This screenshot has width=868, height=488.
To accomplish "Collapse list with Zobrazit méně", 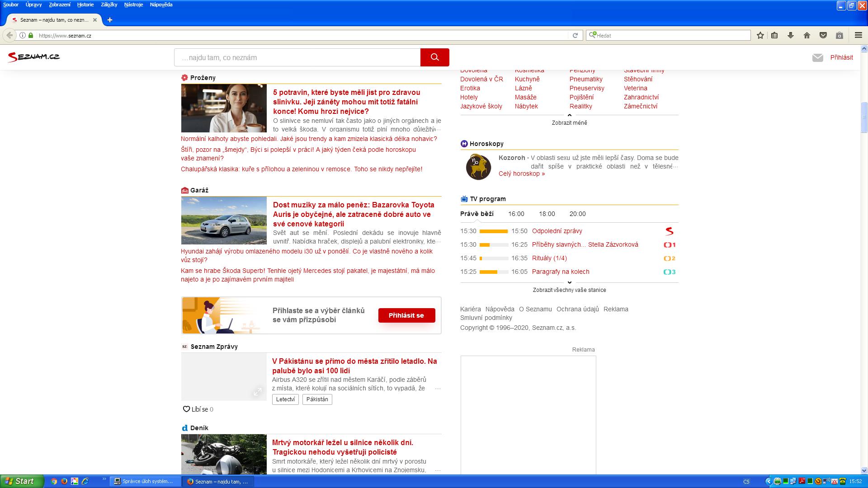I will click(x=569, y=122).
